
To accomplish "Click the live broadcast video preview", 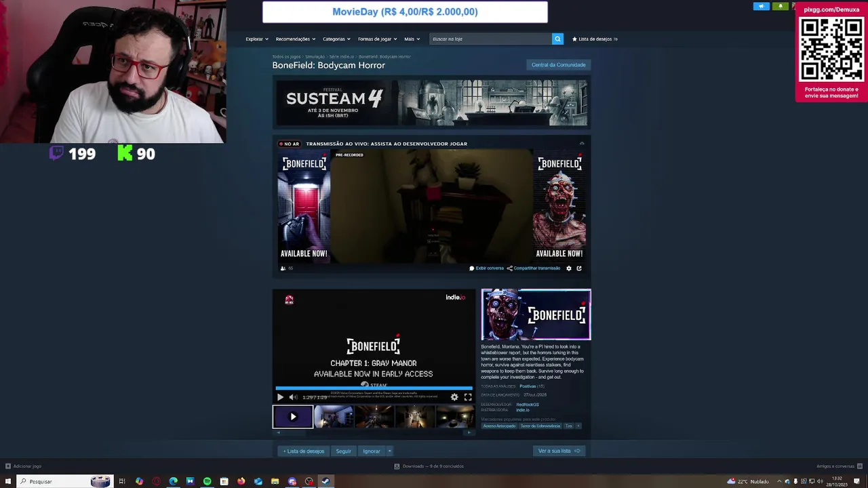I will tap(431, 206).
